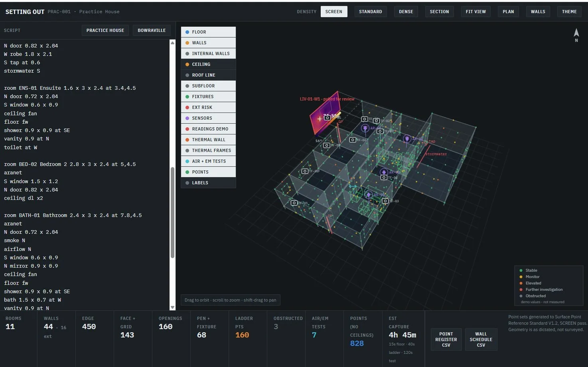Select the TF-04 thermal frame camera icon
The height and width of the screenshot is (367, 588).
pyautogui.click(x=384, y=178)
